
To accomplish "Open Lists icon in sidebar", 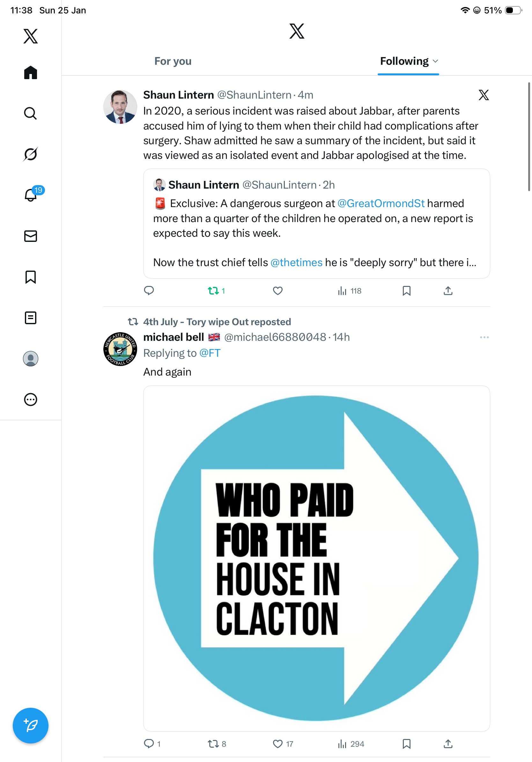I will tap(31, 317).
